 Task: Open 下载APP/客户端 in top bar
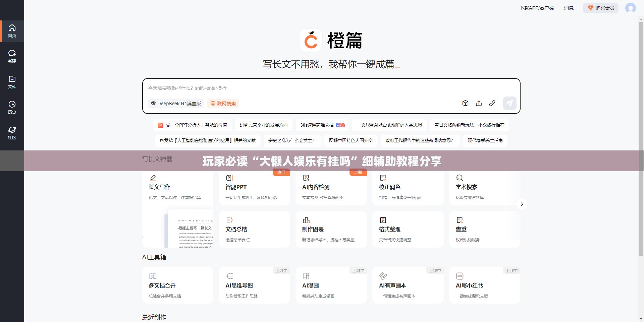[537, 8]
